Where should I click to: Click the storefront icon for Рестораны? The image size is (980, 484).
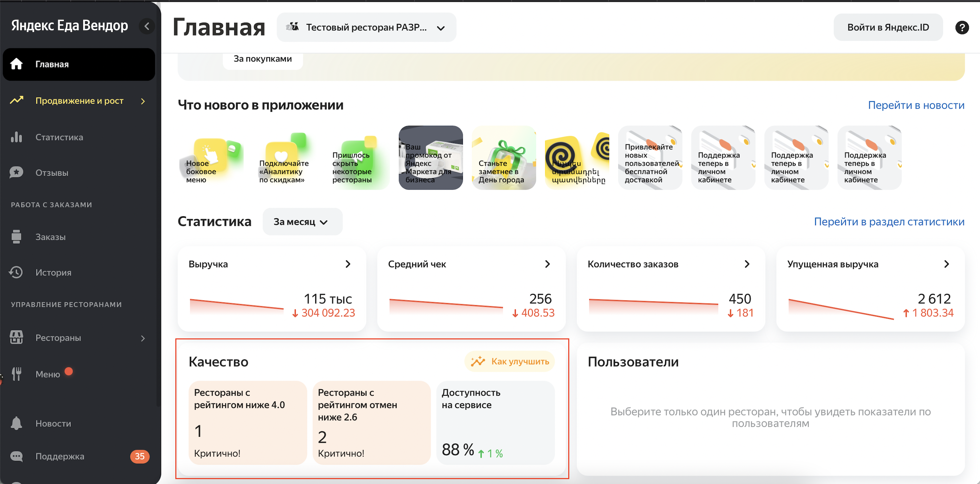tap(16, 337)
